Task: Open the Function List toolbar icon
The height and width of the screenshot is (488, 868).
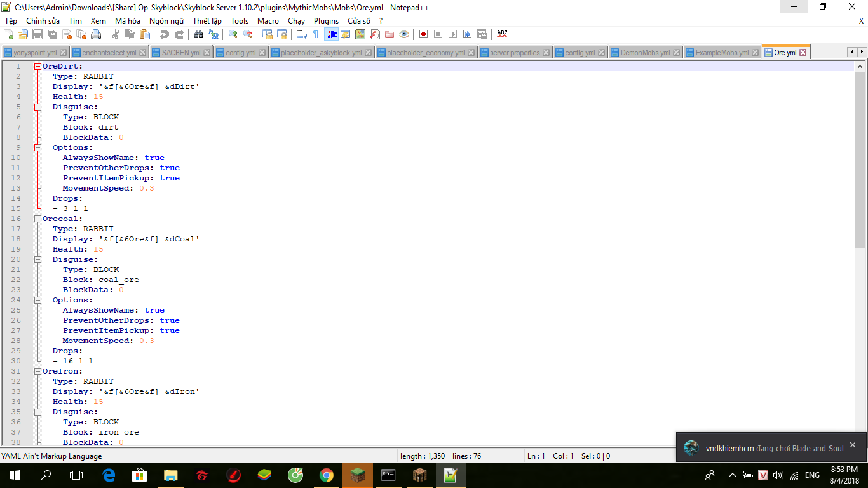Action: point(375,34)
